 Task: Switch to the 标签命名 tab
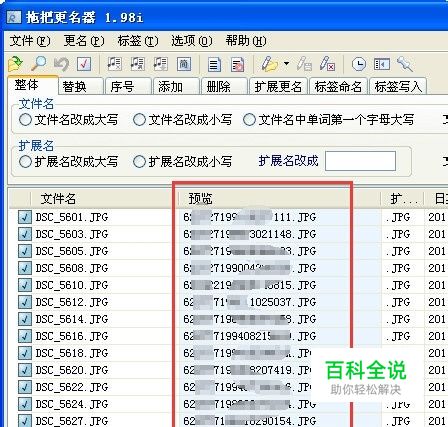click(x=338, y=87)
